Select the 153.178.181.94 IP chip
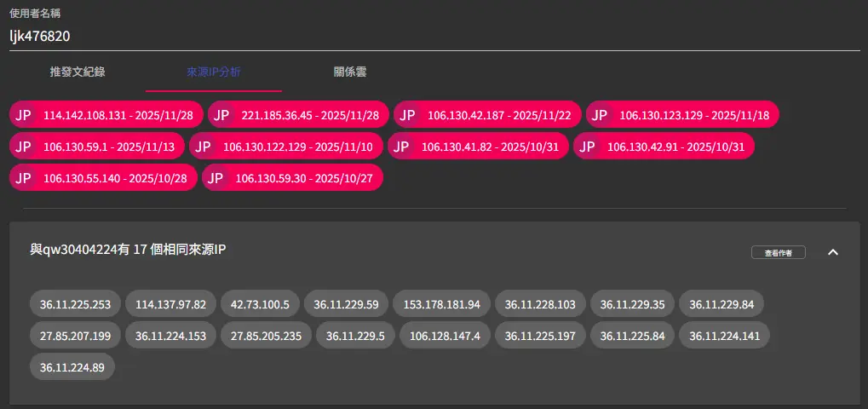This screenshot has width=868, height=409. click(x=441, y=304)
